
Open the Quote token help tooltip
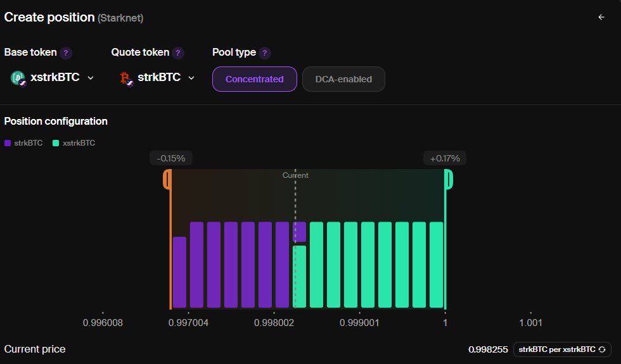pos(178,53)
